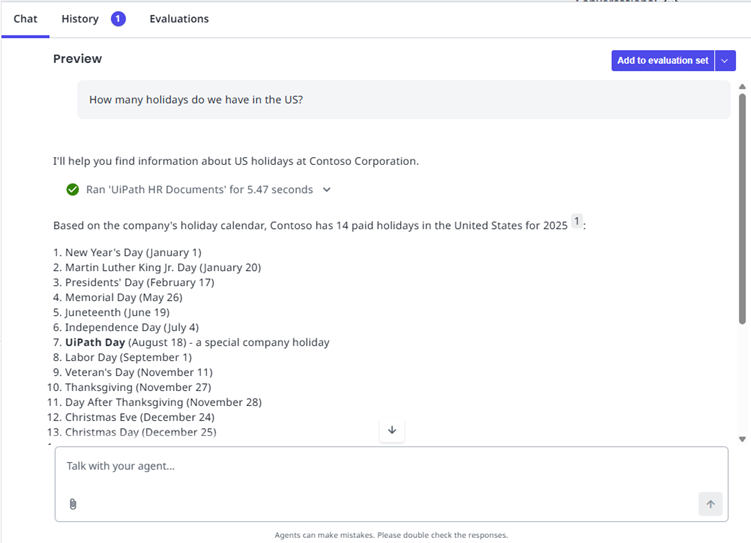Click the green success checkmark icon

(x=72, y=189)
